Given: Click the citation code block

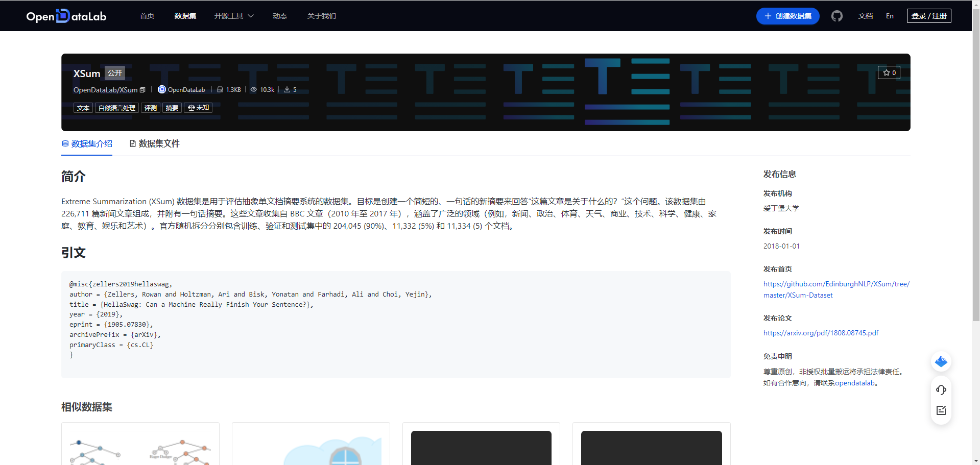Looking at the screenshot, I should click(396, 325).
